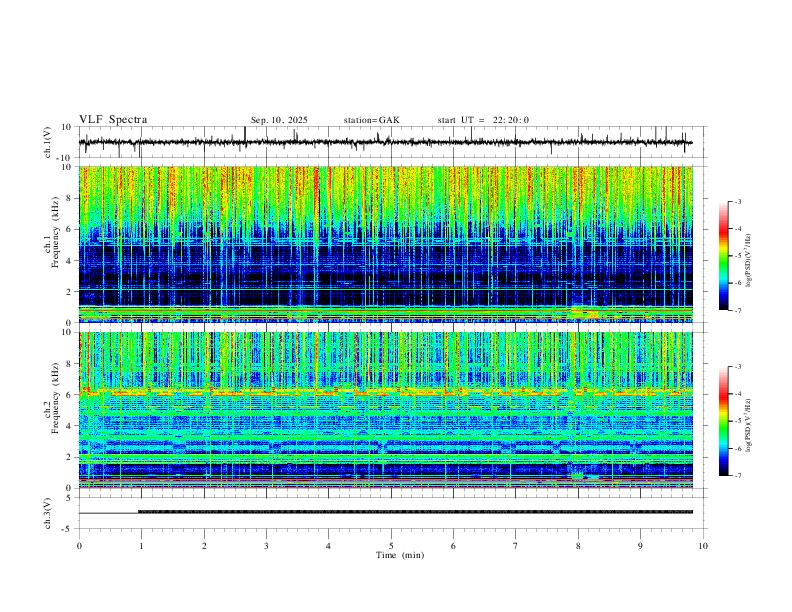Click the ch.2 spectrogram panel
The width and height of the screenshot is (792, 612).
coord(385,410)
